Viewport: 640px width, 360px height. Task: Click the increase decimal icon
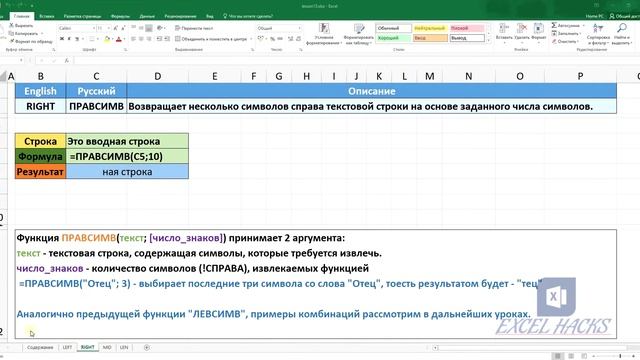[x=291, y=39]
